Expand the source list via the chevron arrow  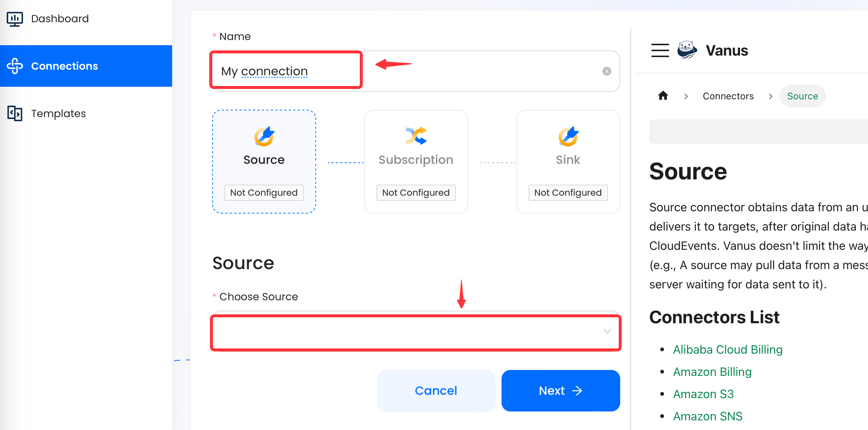tap(607, 331)
